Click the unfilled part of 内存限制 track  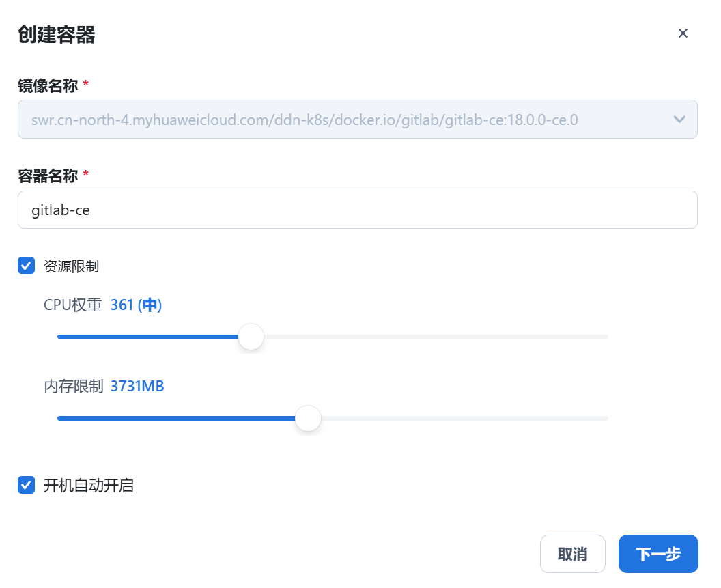pyautogui.click(x=464, y=418)
